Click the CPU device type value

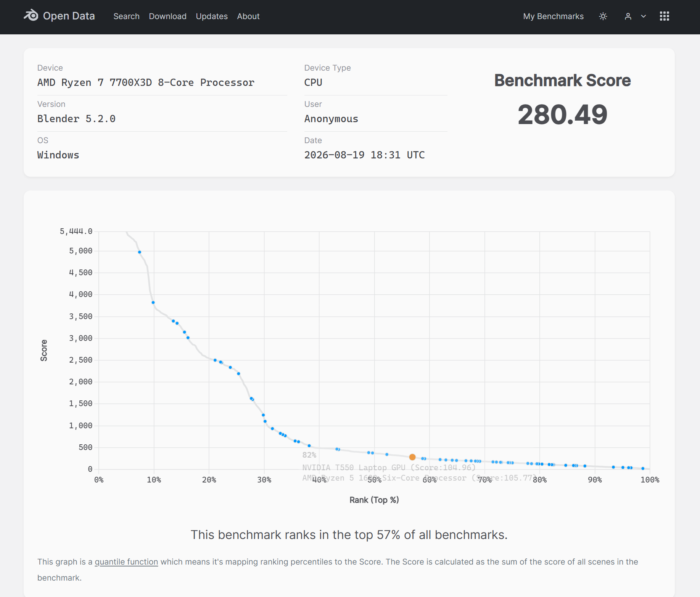(313, 82)
